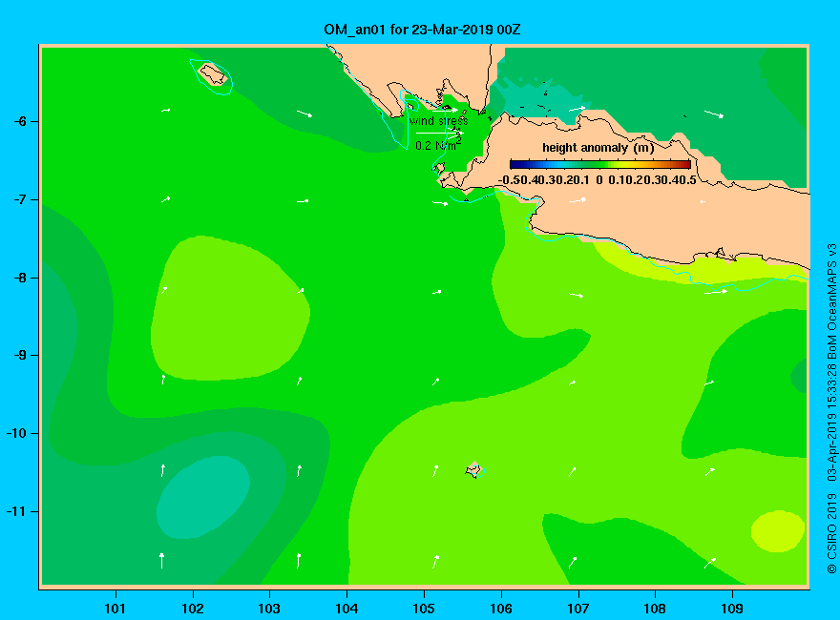Click the latitude label -11

coord(16,511)
